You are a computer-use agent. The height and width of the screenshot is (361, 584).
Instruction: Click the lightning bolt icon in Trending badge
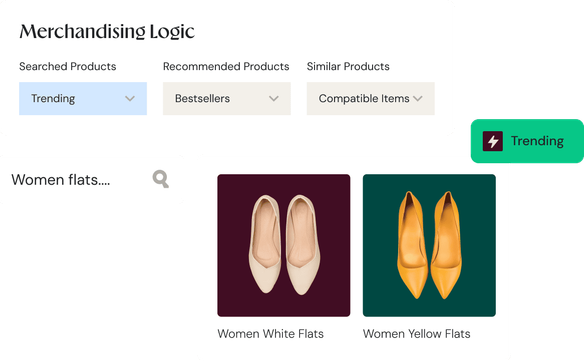493,141
